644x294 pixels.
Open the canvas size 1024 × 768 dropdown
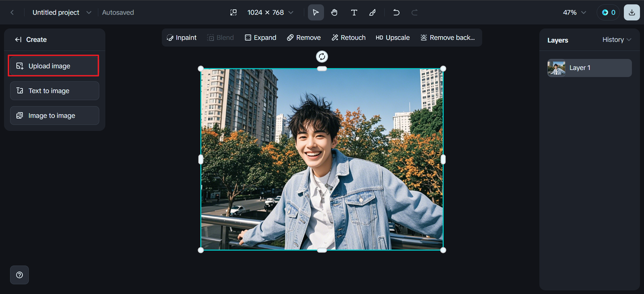click(x=270, y=13)
